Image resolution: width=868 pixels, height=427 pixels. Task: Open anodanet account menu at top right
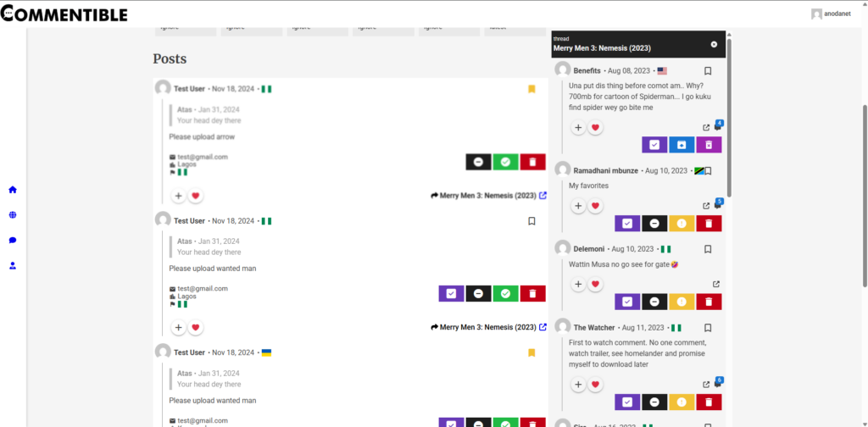tap(837, 14)
